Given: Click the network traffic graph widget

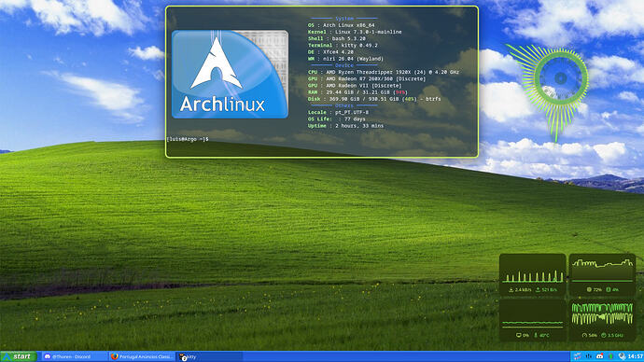Looking at the screenshot, I should pyautogui.click(x=533, y=274).
